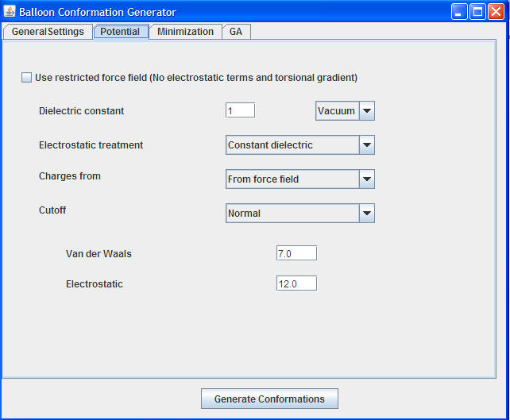The image size is (510, 420).
Task: Expand the Electrostatic treatment dropdown
Action: pos(292,145)
